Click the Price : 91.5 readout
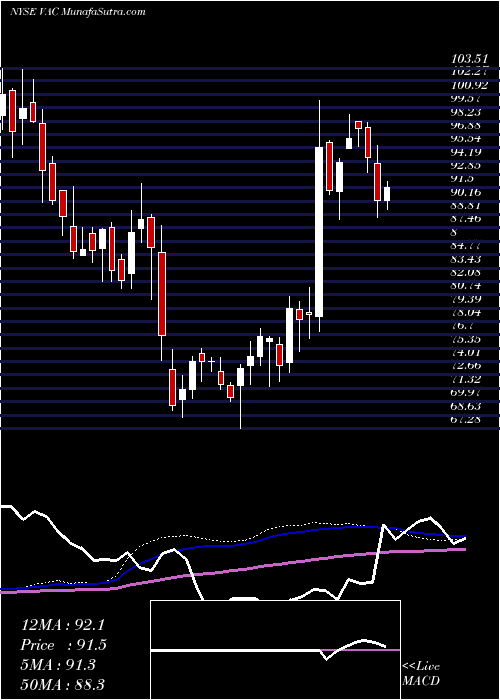 click(x=63, y=645)
